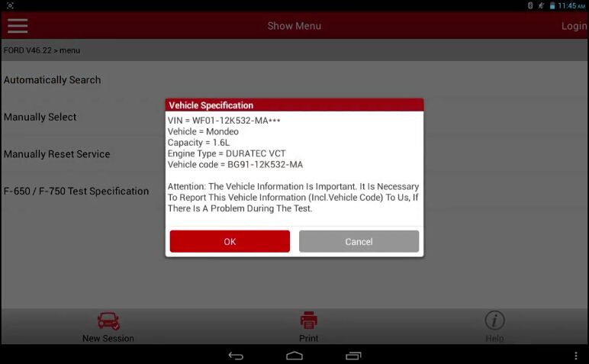This screenshot has width=589, height=364.
Task: Click the FORD V46.22 > menu breadcrumb
Action: coord(42,50)
